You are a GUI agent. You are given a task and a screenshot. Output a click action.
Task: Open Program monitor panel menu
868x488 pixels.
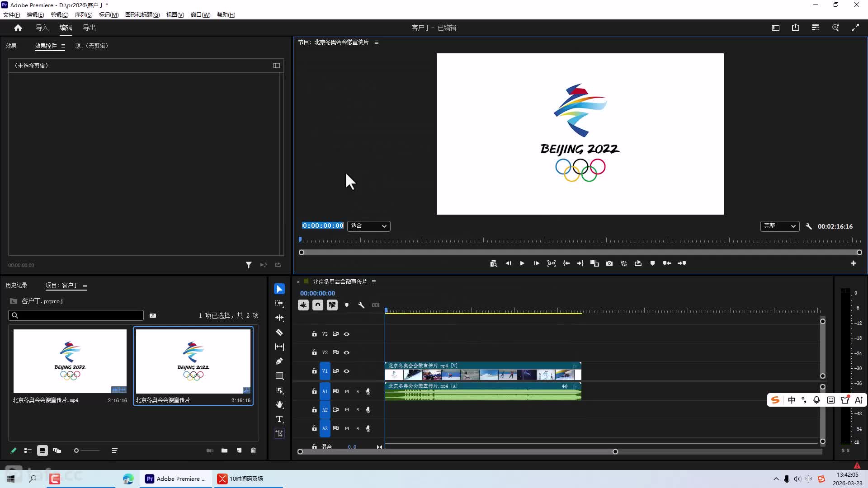click(x=376, y=42)
